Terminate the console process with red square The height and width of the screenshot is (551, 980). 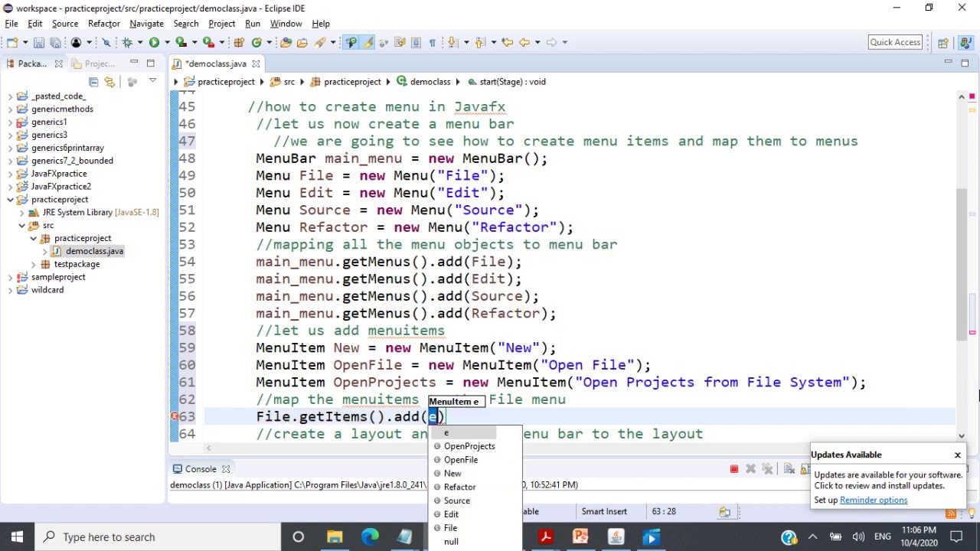point(733,469)
